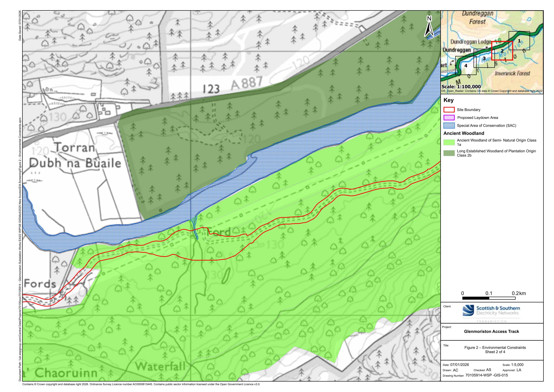Click 'Figure 2 – Environmental Constraints' title text
The width and height of the screenshot is (554, 392).
pyautogui.click(x=495, y=348)
